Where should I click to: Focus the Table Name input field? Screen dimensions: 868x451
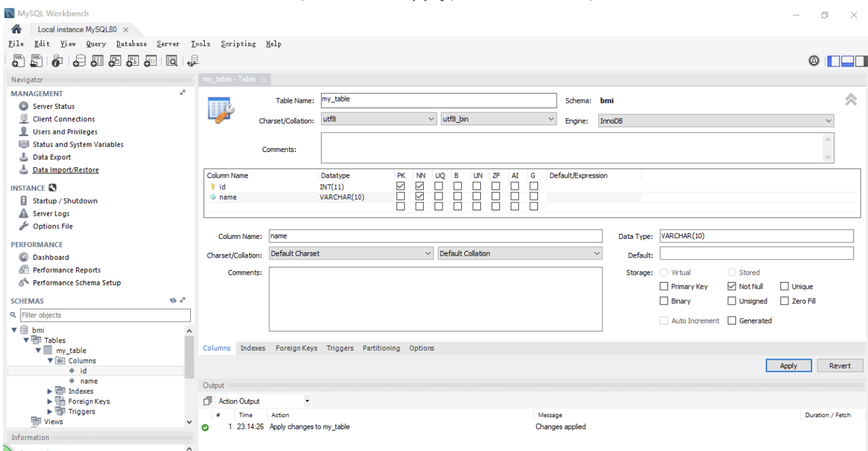pos(438,100)
